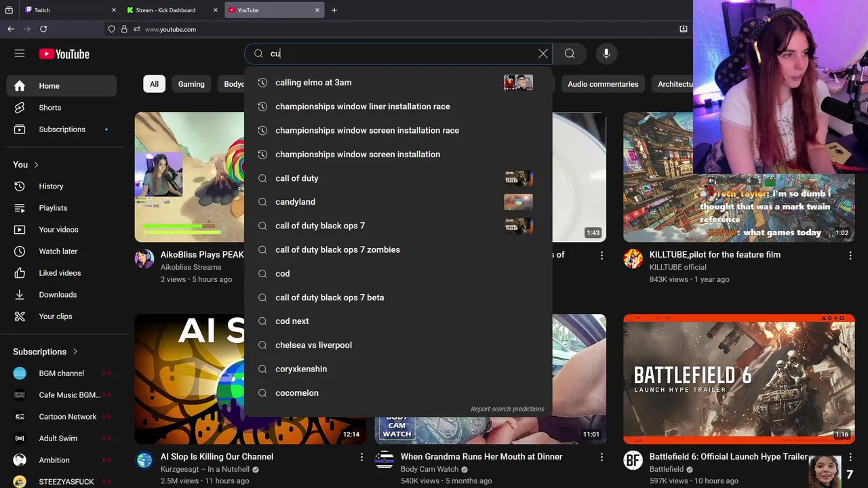Choose suggestion call of duty black ops 7 zombies
Image resolution: width=868 pixels, height=488 pixels.
pyautogui.click(x=398, y=249)
